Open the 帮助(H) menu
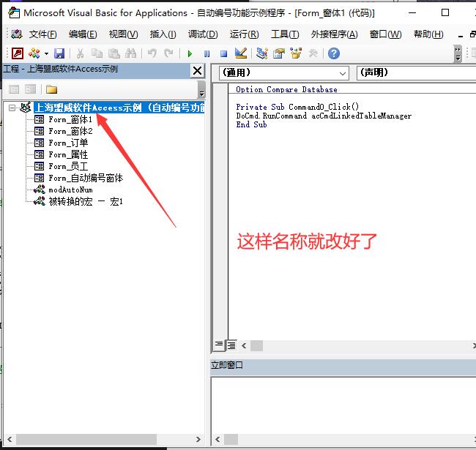Screen dimensions: 476x450 428,34
